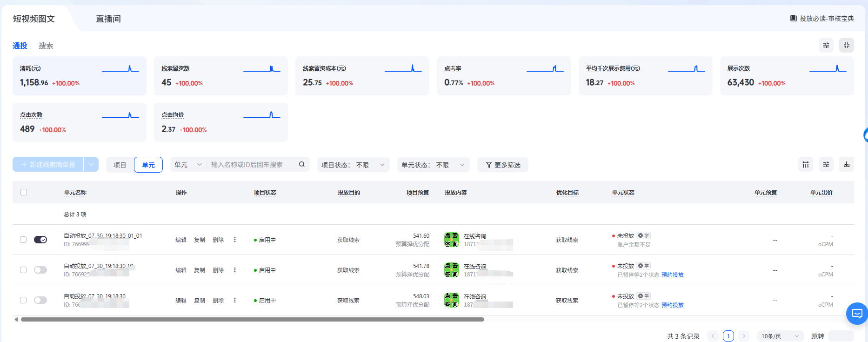
Task: Click the search magnifier icon
Action: tap(302, 164)
